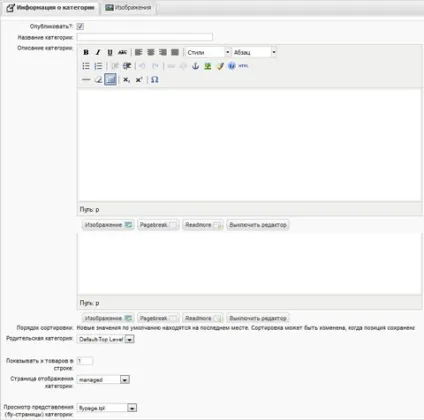Justify the text fully

(175, 52)
